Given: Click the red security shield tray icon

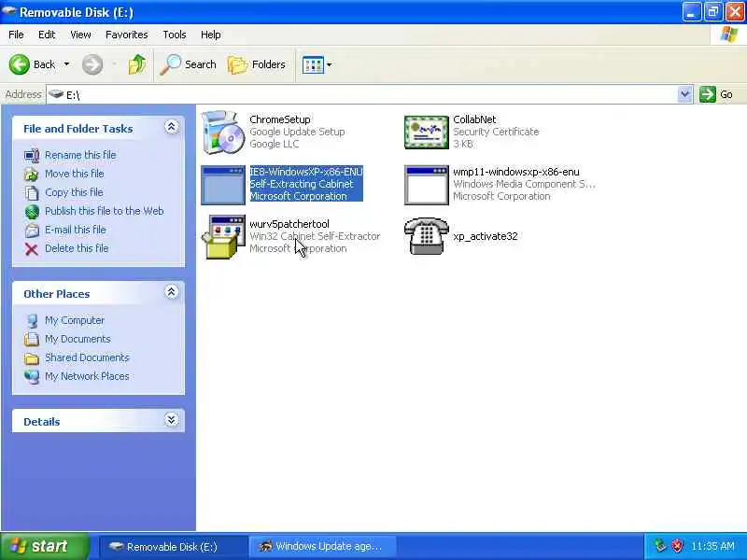Looking at the screenshot, I should (677, 546).
